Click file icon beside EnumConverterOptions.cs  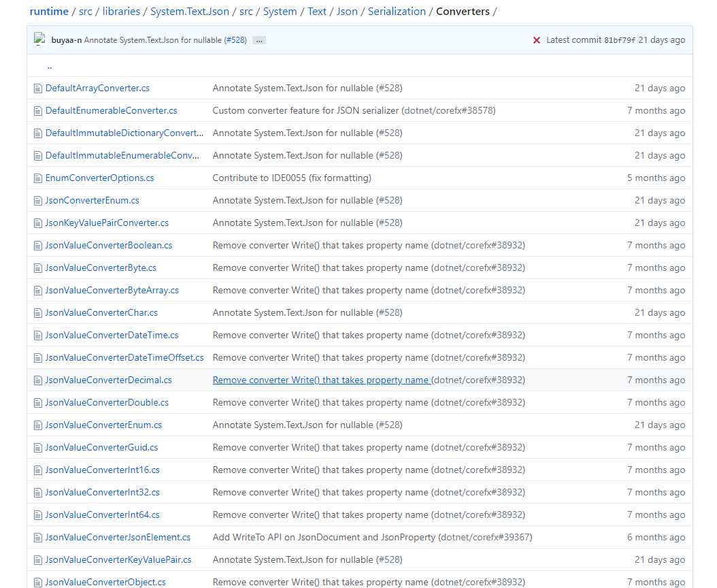click(x=38, y=178)
